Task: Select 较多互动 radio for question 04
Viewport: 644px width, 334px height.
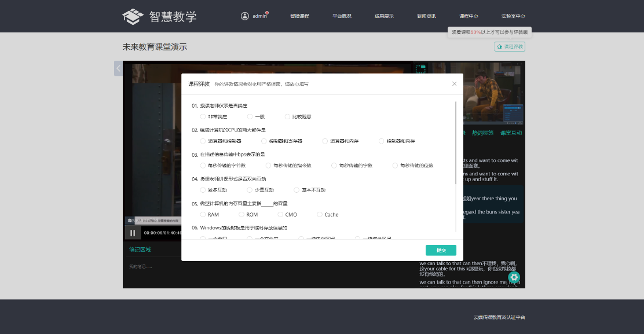Action: click(203, 190)
